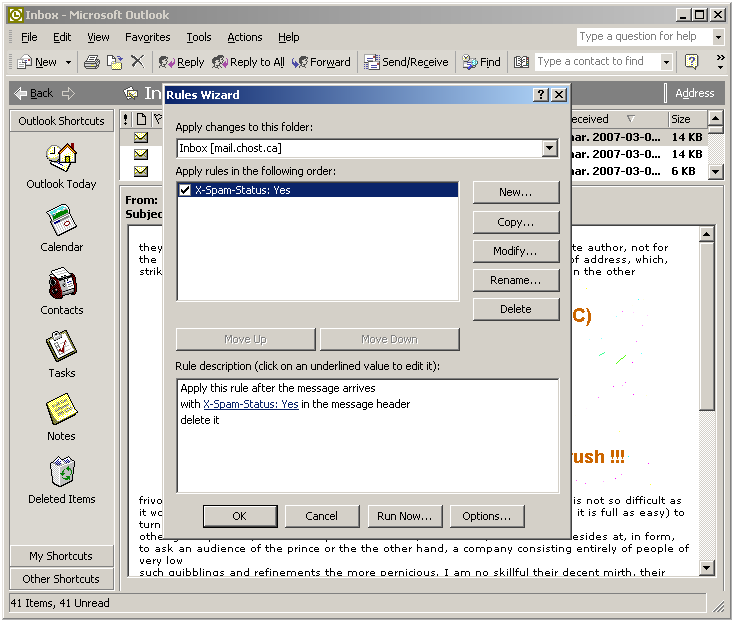The image size is (735, 623).
Task: Open the Favorites menu
Action: coord(148,37)
